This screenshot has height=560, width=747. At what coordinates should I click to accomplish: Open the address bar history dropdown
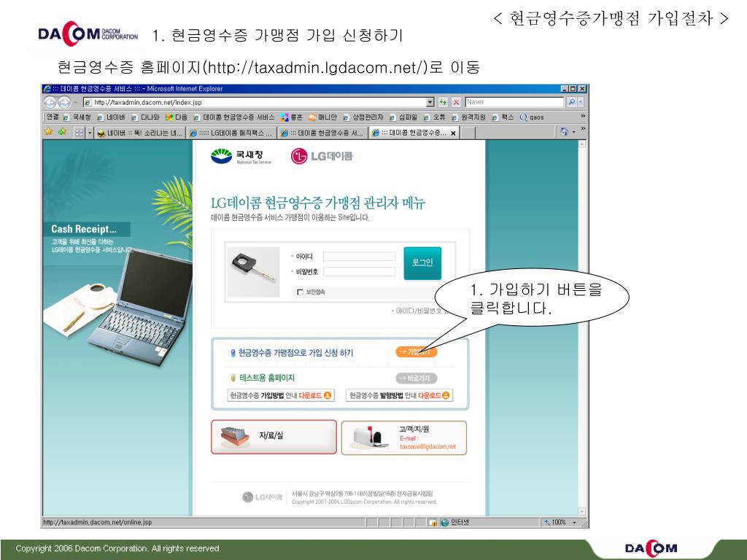pos(430,102)
